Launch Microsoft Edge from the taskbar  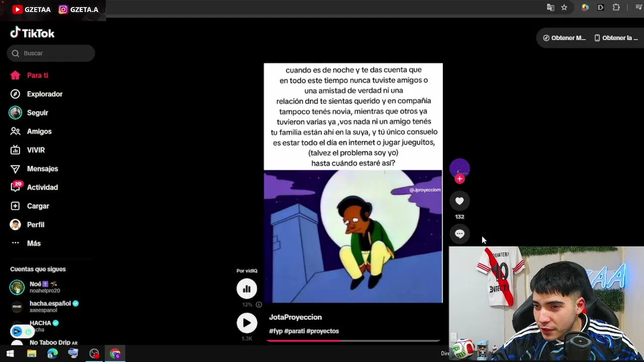52,354
